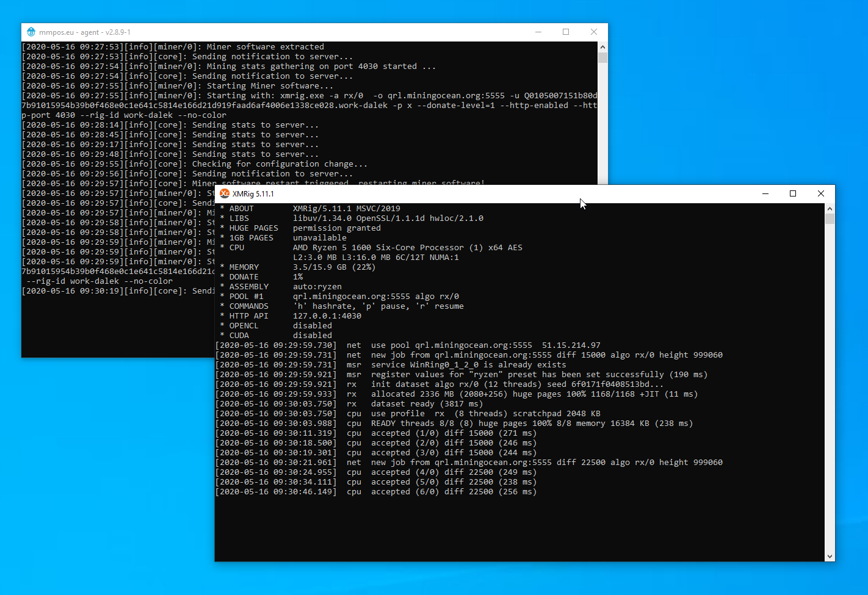Click 'accepted (5/0) diff 22500 (238 ms)' line

pos(375,481)
